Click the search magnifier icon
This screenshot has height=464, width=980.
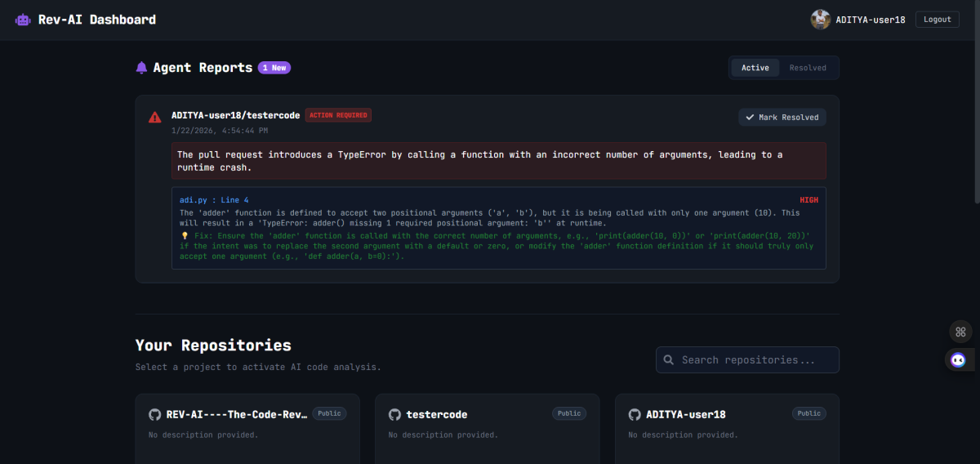(x=669, y=360)
